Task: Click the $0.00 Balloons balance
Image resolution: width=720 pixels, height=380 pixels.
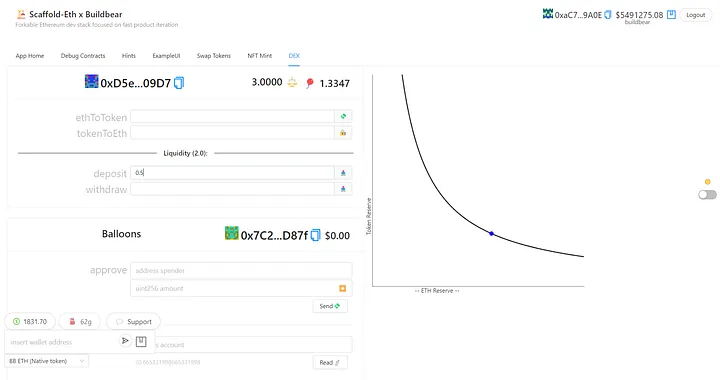Action: pos(337,235)
